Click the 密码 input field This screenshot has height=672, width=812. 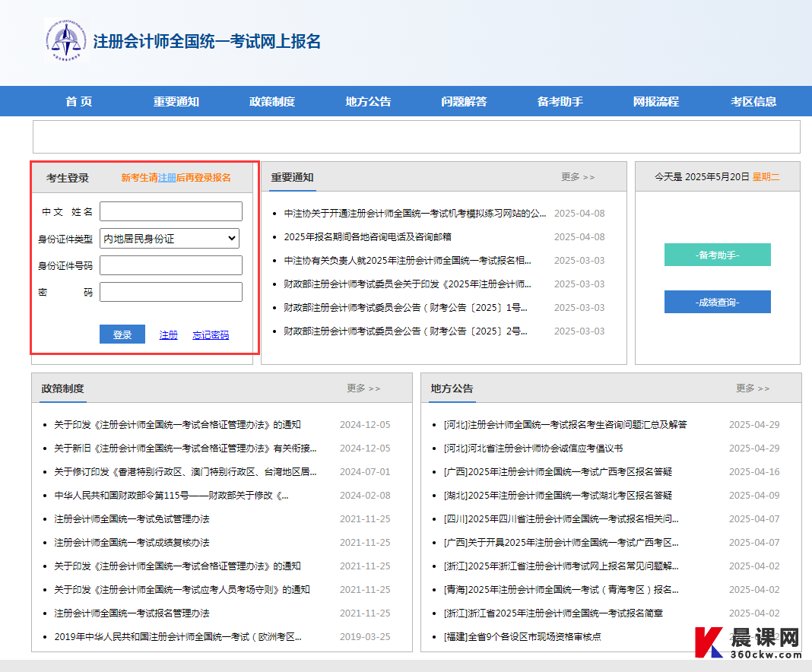pyautogui.click(x=171, y=292)
